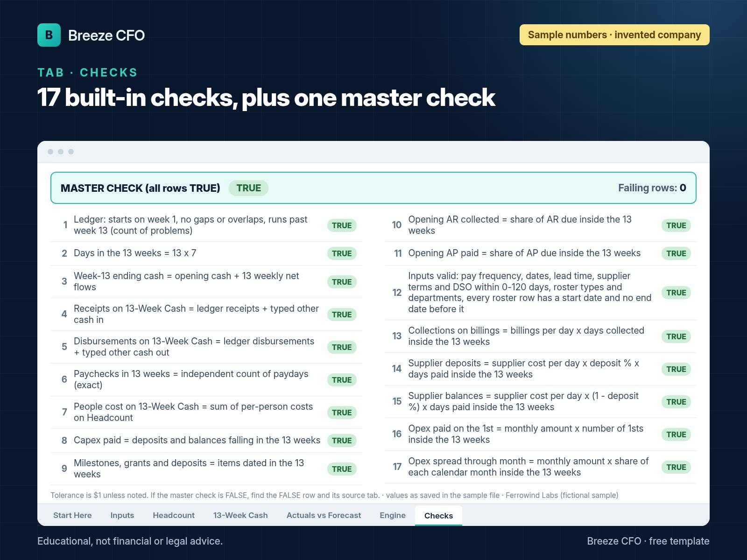
Task: Click 'Capex paid = deposits and balances' row text
Action: point(197,440)
